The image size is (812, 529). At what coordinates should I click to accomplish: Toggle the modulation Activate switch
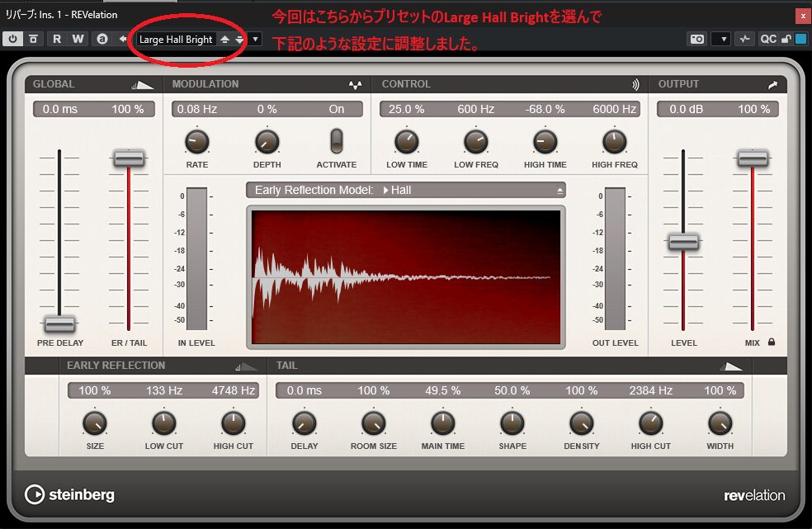(x=337, y=141)
